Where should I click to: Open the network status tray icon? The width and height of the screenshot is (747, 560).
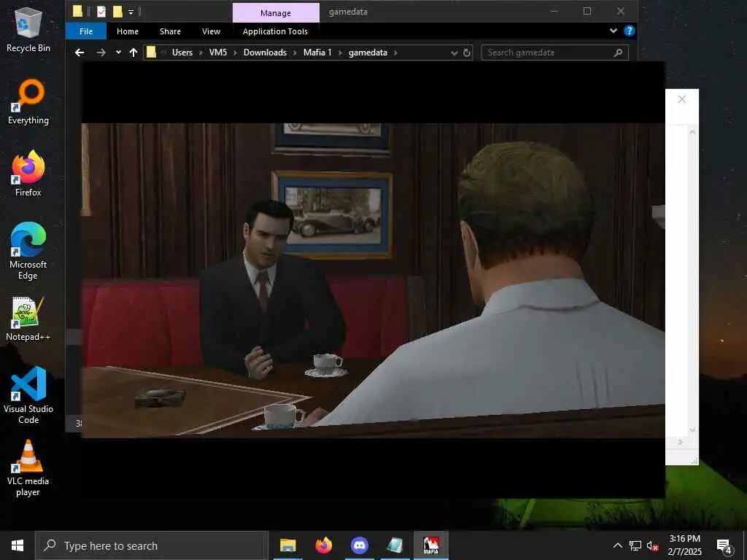point(635,545)
